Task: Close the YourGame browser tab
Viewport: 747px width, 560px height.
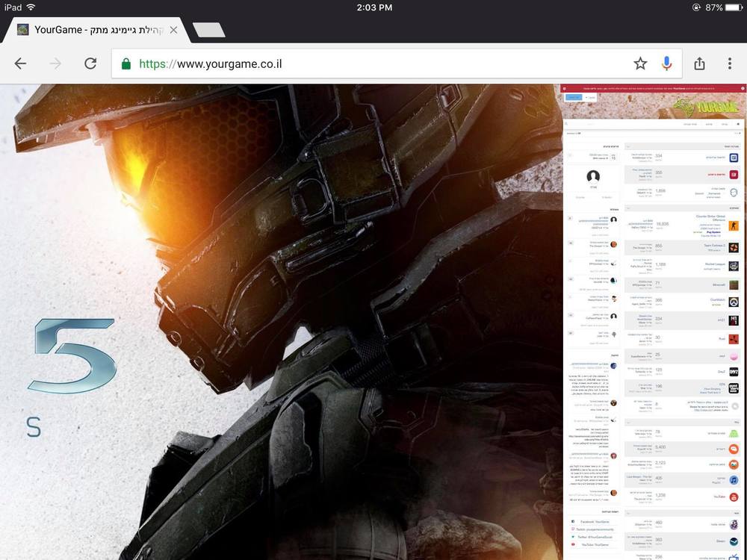Action: point(173,30)
